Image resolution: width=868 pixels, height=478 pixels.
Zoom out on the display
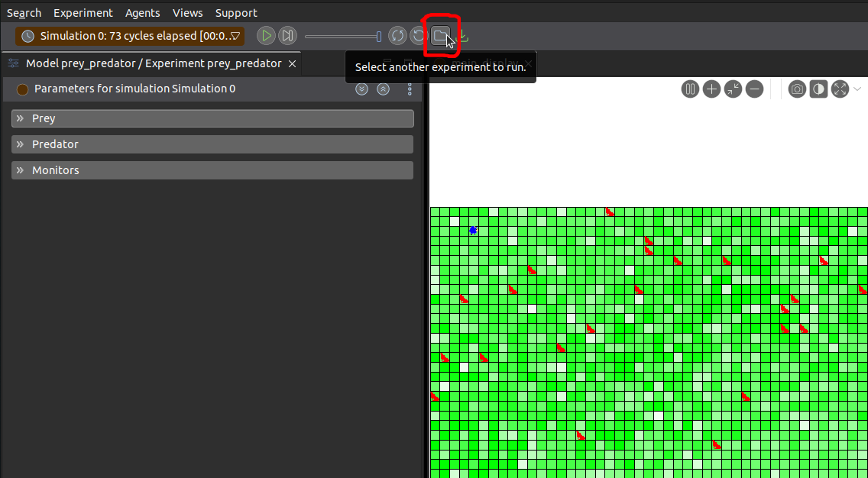pos(754,89)
